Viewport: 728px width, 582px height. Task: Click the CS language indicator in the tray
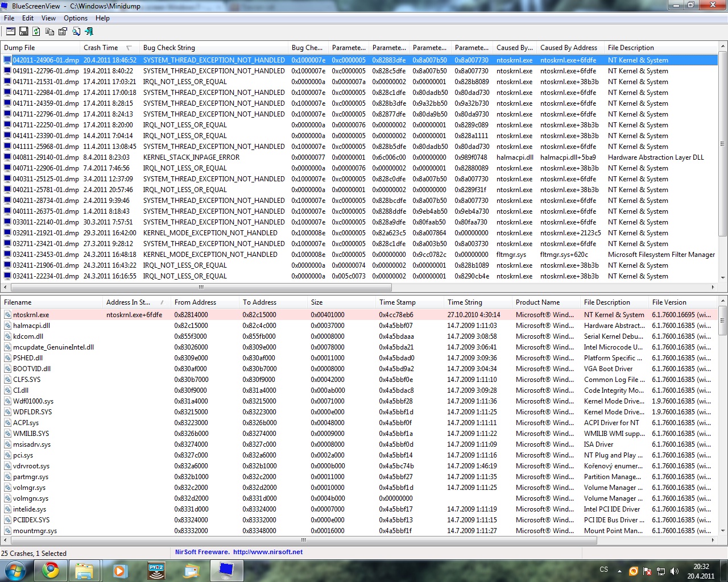pos(604,569)
